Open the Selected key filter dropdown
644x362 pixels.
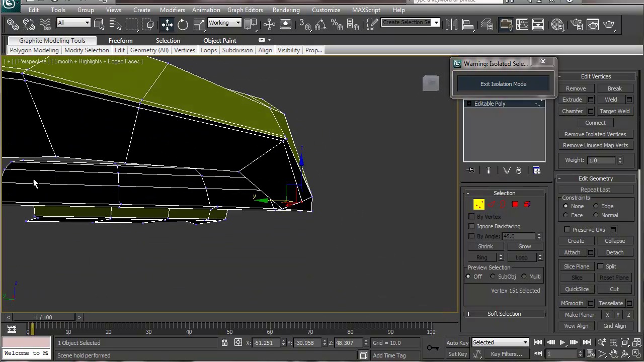[500, 342]
